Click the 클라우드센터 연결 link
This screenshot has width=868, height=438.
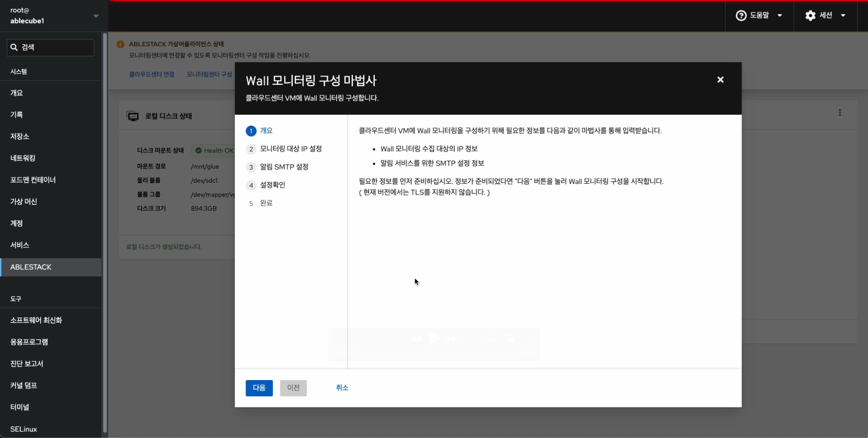(x=151, y=74)
